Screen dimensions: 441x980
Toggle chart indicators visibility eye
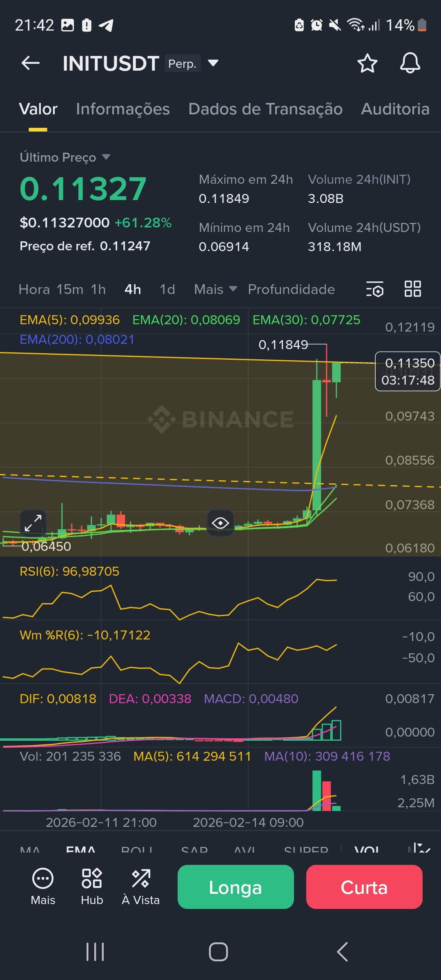point(220,523)
